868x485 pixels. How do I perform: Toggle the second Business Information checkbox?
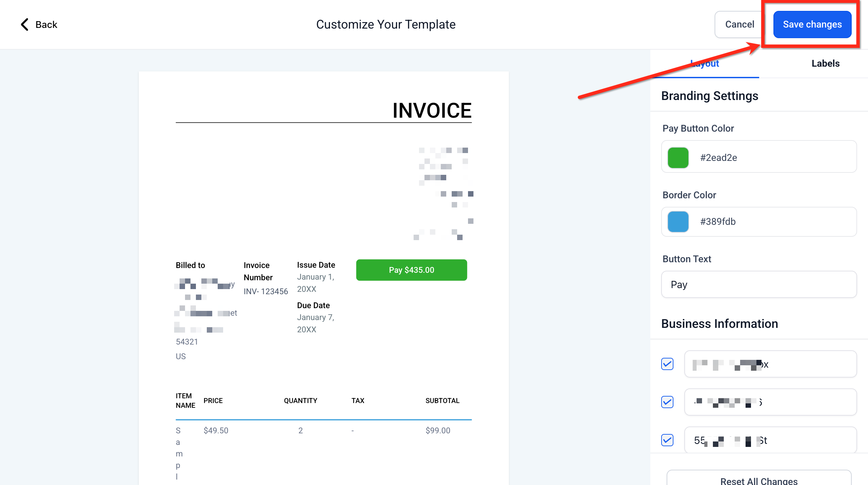(667, 402)
